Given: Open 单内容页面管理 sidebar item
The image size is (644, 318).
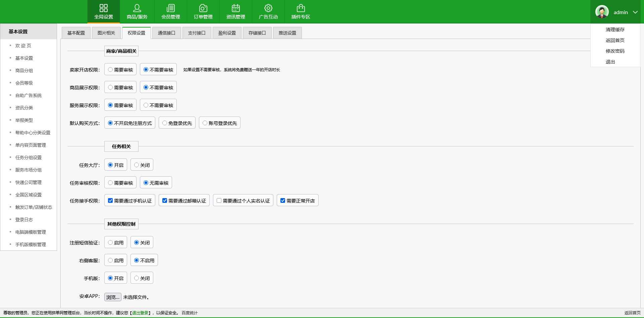Looking at the screenshot, I should click(31, 145).
